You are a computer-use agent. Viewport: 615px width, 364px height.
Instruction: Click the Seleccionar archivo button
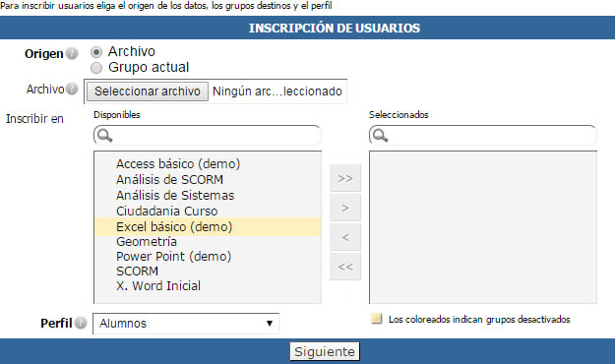[148, 91]
